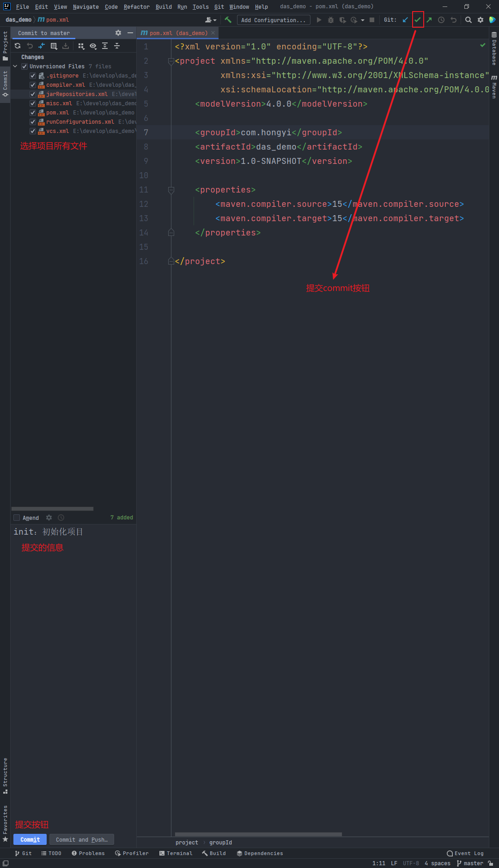Collapse the Unversioned Files tree node
499x868 pixels.
coord(15,66)
